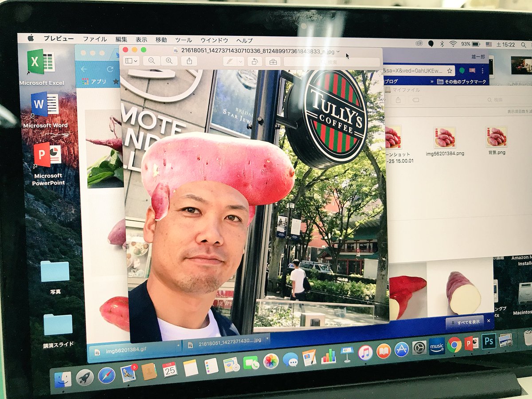Click the Share button in Preview toolbar
Screen dimensions: 532x399
[x=189, y=61]
